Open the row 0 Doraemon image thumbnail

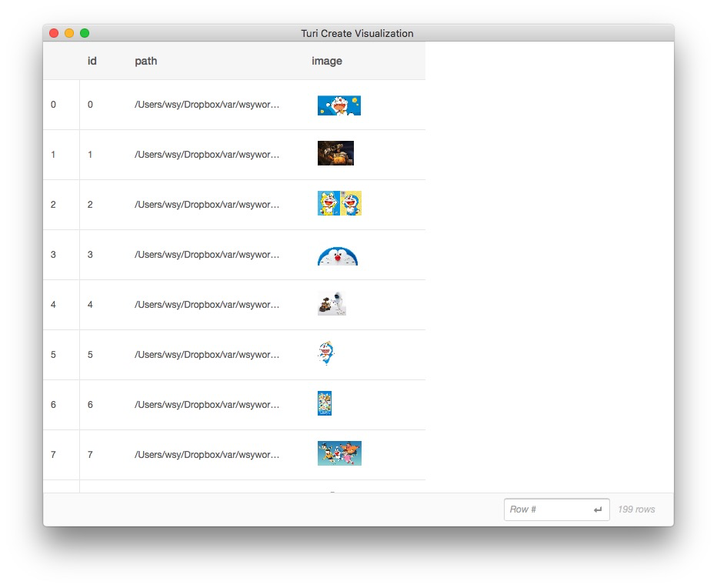click(338, 105)
